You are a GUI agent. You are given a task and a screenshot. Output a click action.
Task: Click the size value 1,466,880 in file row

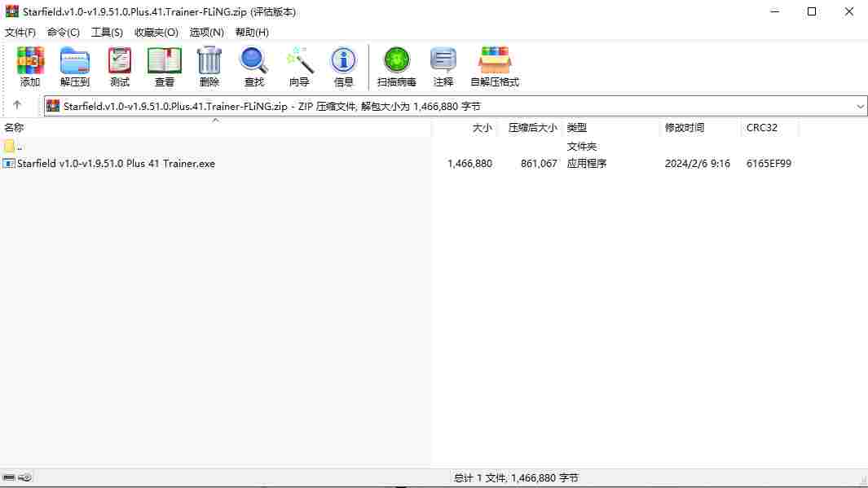pos(469,164)
